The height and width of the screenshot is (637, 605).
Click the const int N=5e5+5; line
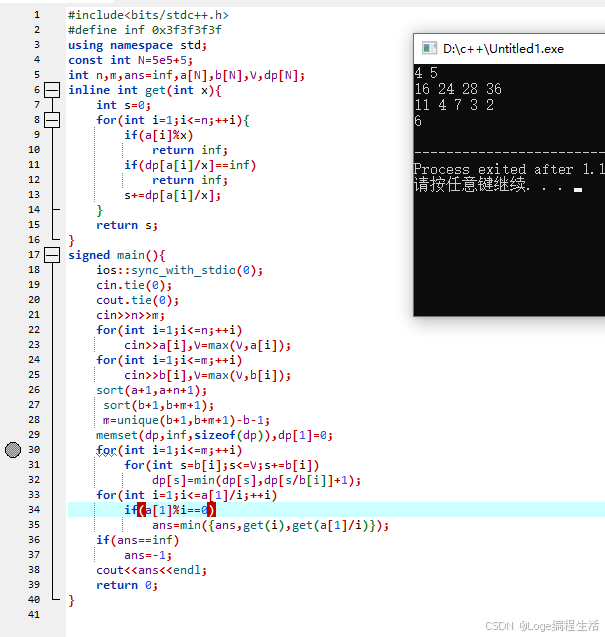click(130, 60)
